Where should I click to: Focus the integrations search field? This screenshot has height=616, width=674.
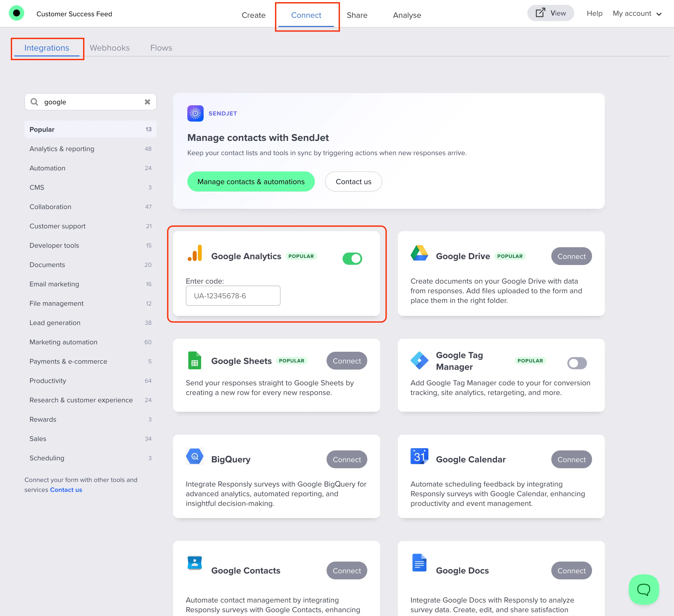[x=91, y=102]
